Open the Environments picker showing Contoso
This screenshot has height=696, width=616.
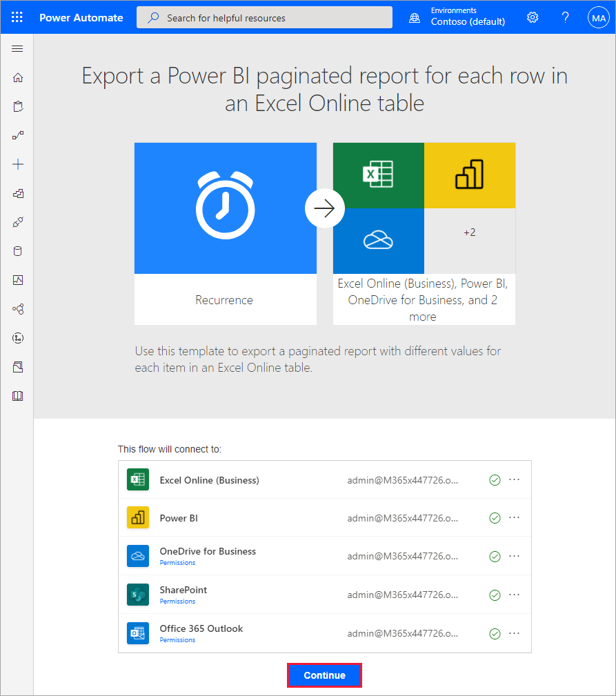[459, 17]
